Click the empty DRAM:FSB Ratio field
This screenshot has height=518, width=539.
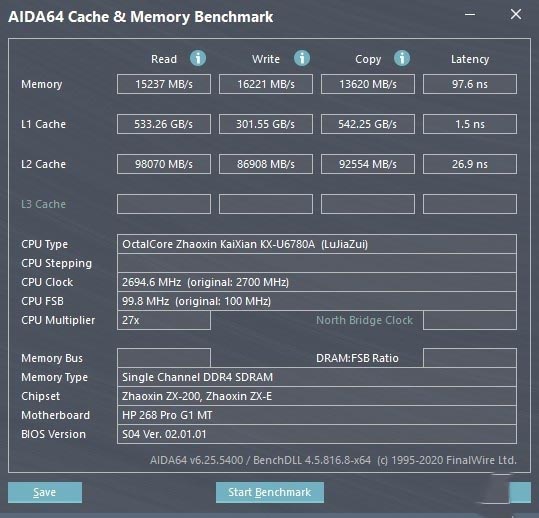pyautogui.click(x=470, y=358)
